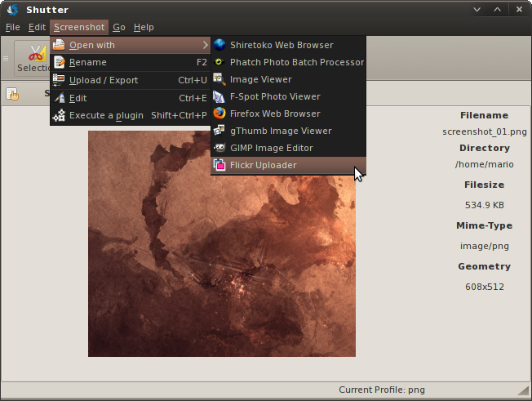Click the session tab hand icon

point(13,94)
